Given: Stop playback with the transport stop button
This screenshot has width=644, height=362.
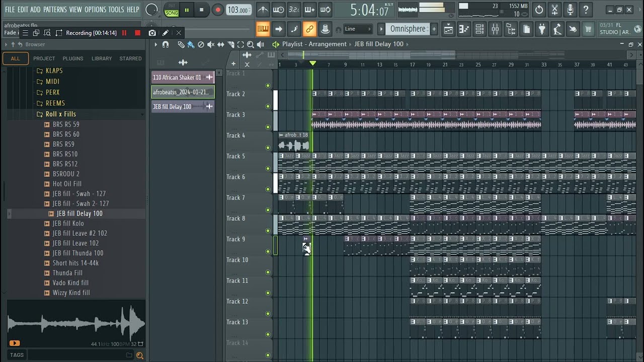Looking at the screenshot, I should [202, 10].
